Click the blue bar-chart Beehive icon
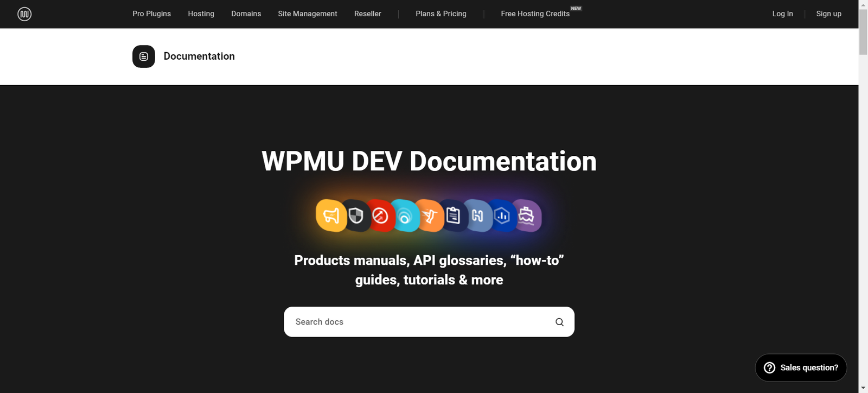 503,216
